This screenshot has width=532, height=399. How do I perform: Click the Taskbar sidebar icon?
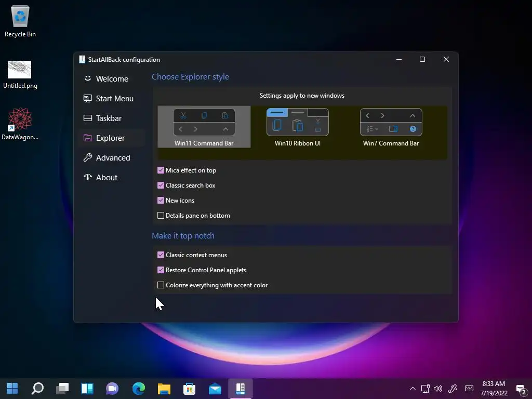coord(87,118)
